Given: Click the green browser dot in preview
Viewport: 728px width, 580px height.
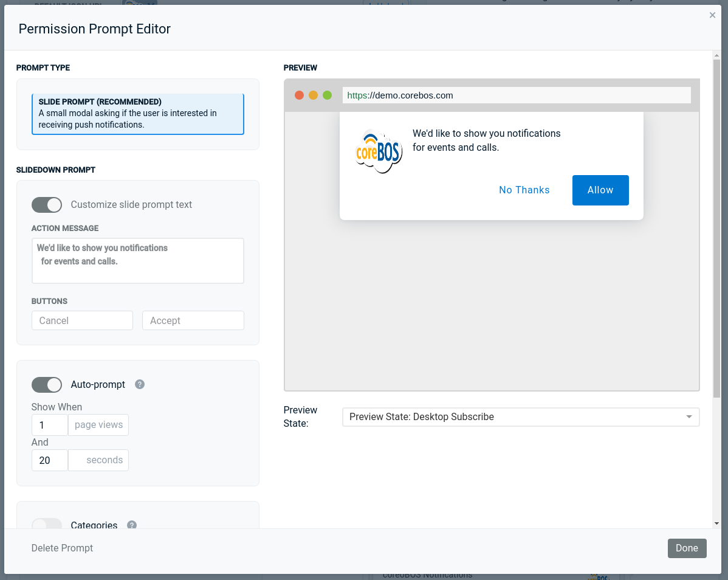Looking at the screenshot, I should click(327, 95).
